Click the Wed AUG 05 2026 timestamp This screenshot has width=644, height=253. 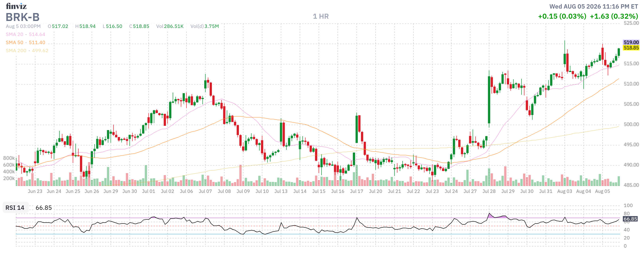tap(594, 7)
